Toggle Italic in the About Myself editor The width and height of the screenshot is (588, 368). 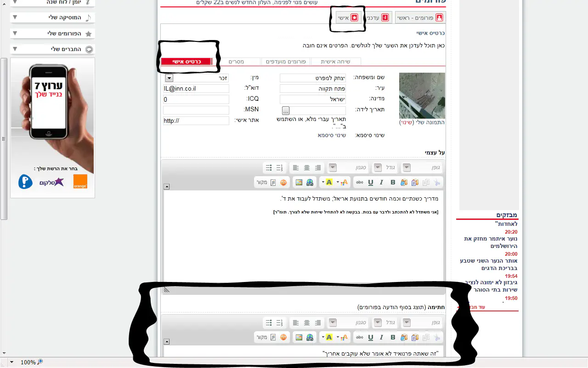(x=381, y=182)
